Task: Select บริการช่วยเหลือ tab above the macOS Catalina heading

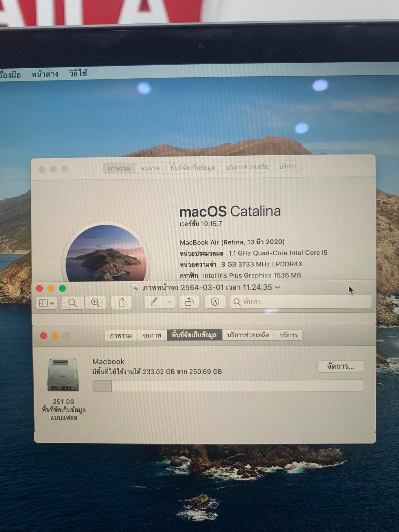Action: click(x=247, y=167)
